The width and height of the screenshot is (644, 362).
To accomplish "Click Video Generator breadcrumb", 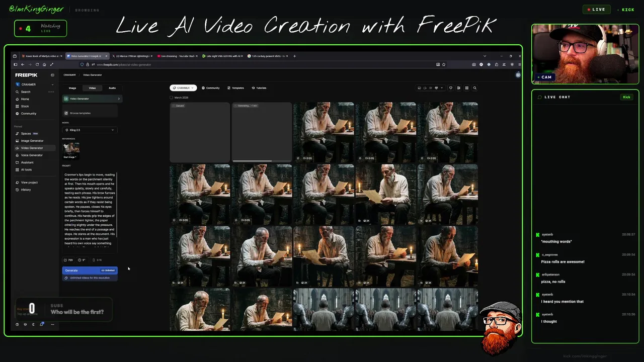I will (93, 75).
